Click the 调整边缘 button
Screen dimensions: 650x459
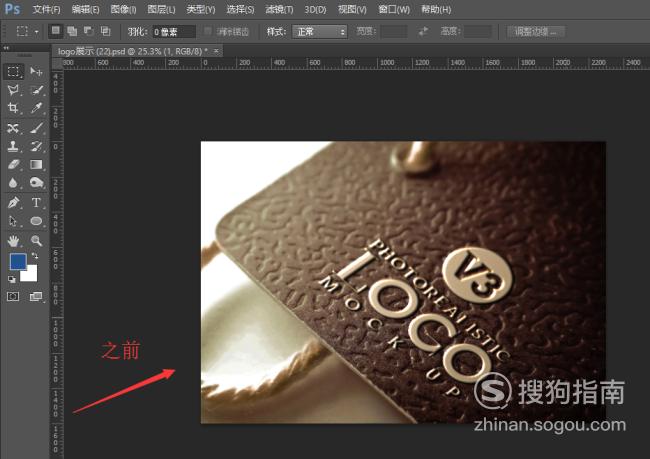[x=536, y=32]
